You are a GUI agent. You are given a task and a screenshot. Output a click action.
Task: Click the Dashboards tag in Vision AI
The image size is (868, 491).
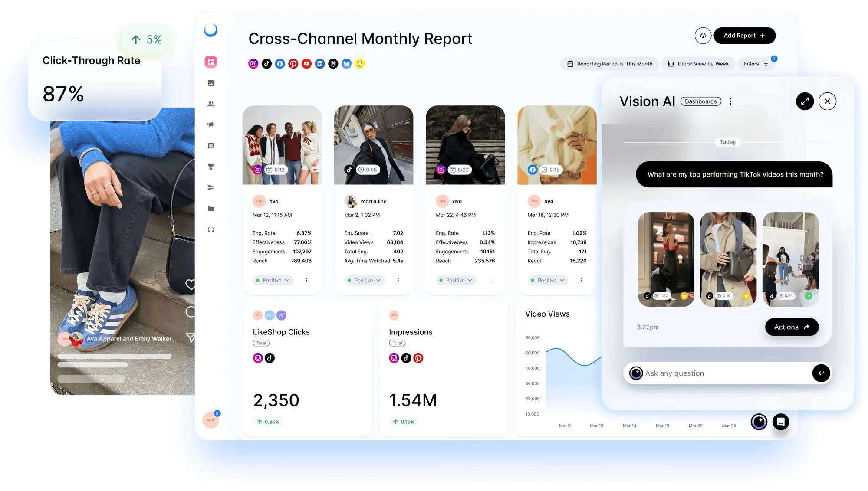coord(701,101)
